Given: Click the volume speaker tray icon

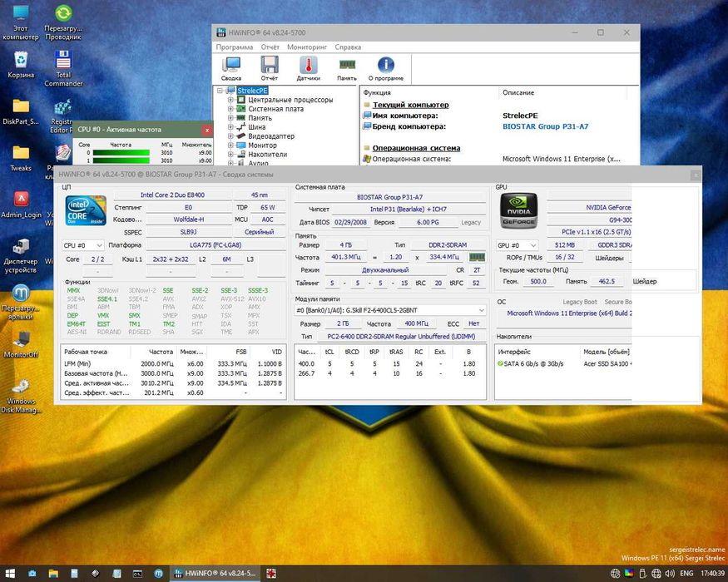Looking at the screenshot, I should coord(669,574).
